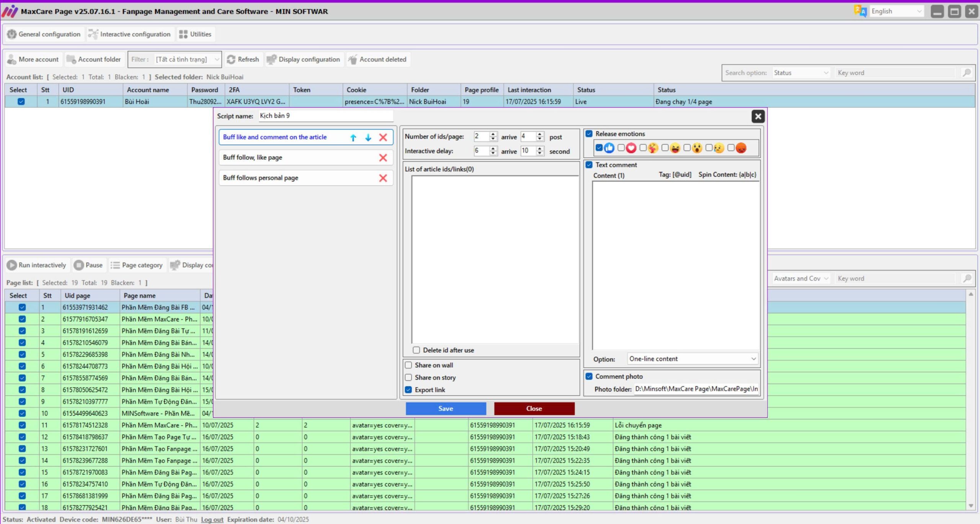Open Page category
980x524 pixels.
click(137, 265)
